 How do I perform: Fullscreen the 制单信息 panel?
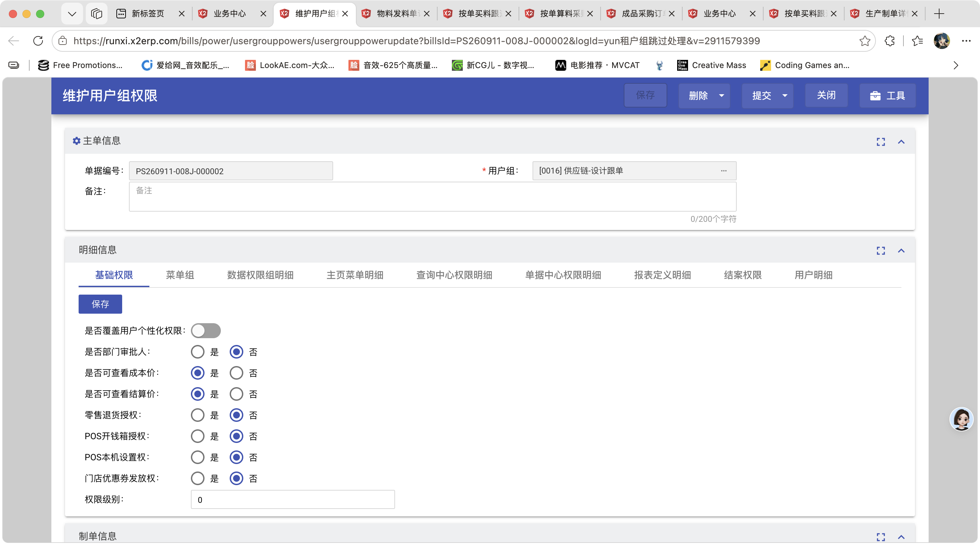point(881,536)
